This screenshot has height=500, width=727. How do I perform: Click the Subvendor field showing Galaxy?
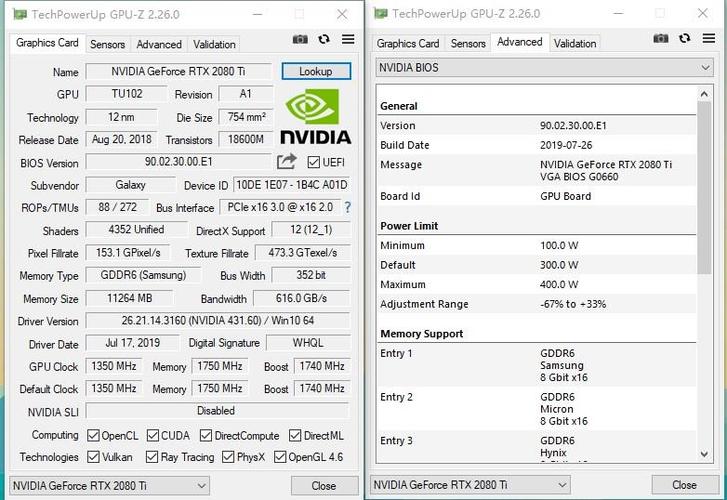pyautogui.click(x=131, y=185)
